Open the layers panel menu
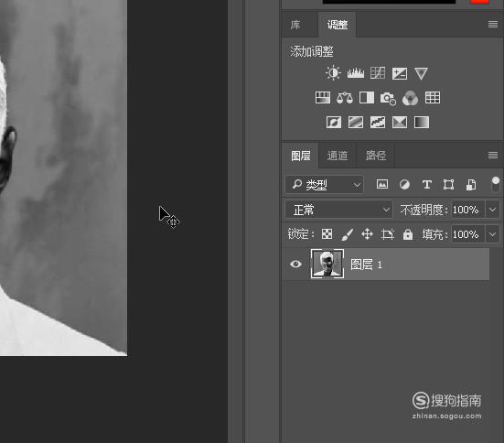 [493, 156]
